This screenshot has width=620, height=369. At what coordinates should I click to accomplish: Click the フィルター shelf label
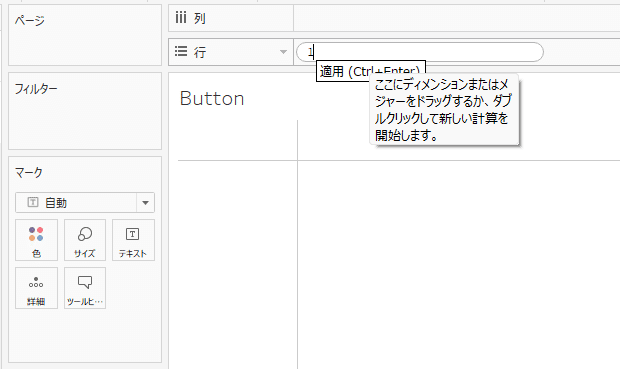click(36, 89)
